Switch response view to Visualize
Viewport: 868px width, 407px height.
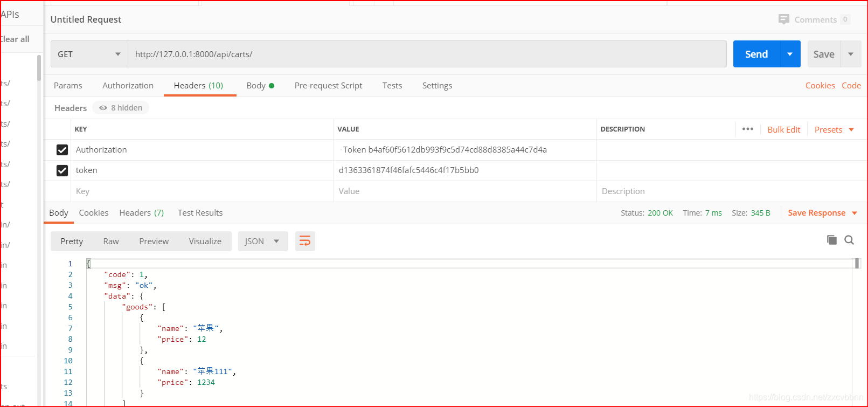coord(205,241)
